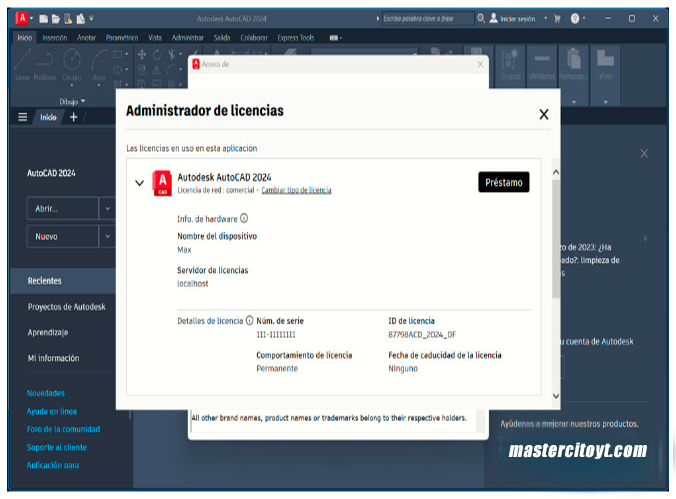Open the Grupos ribbon panel
676x499 pixels.
[x=510, y=65]
